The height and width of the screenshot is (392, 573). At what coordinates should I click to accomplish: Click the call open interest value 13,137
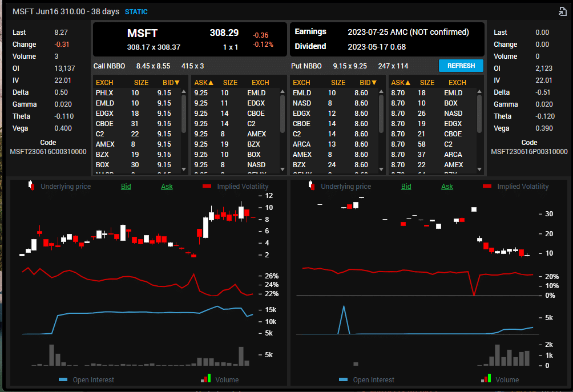(x=64, y=68)
